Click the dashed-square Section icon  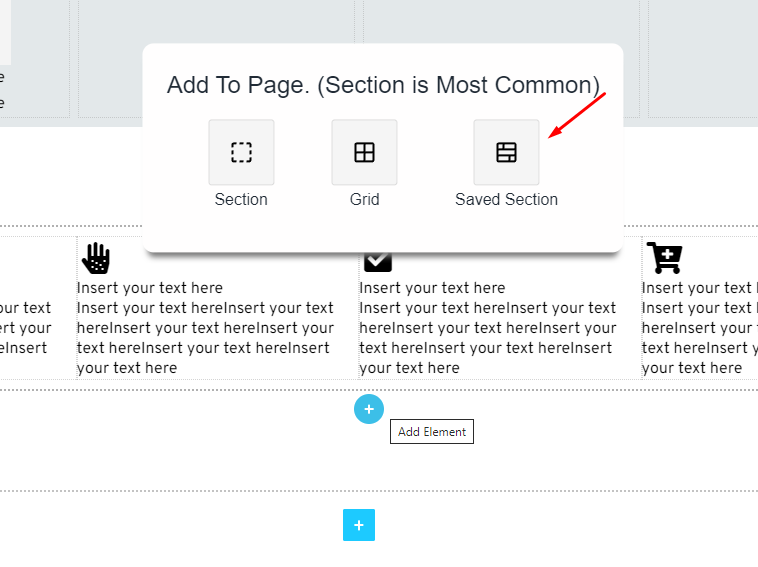click(241, 153)
